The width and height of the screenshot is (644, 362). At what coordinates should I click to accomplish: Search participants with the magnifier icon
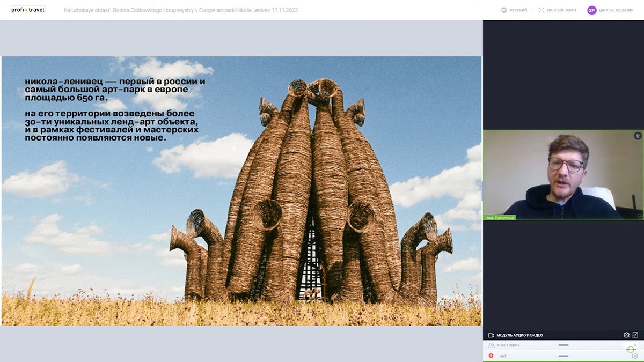coord(635,345)
